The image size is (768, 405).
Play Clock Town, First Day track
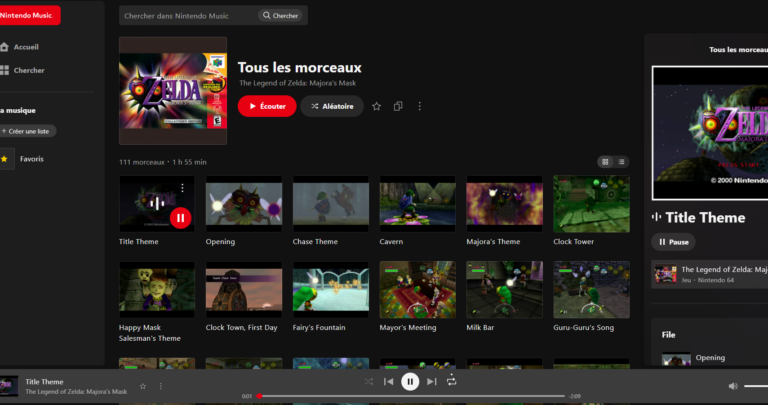tap(244, 290)
